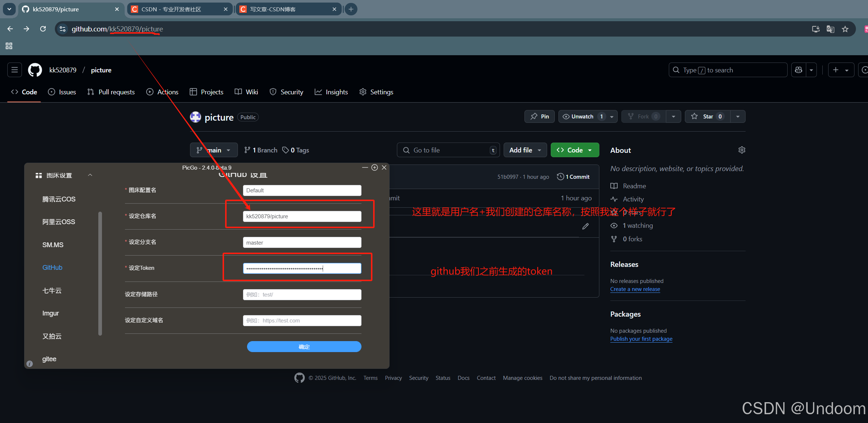Collapse the 图床设置 section in PicGo
Screen dimensions: 868x423
[x=90, y=175]
